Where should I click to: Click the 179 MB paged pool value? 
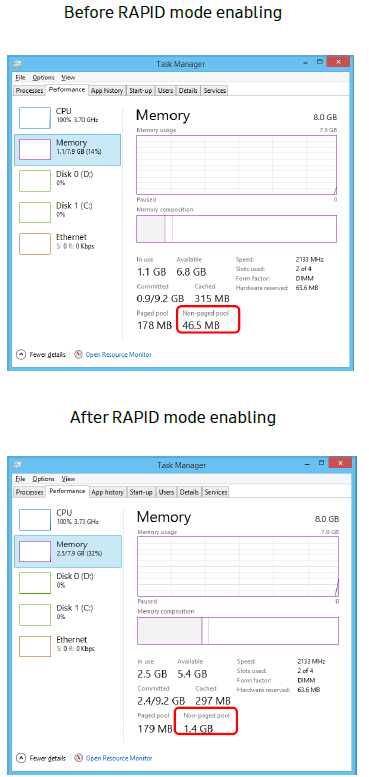click(x=156, y=729)
